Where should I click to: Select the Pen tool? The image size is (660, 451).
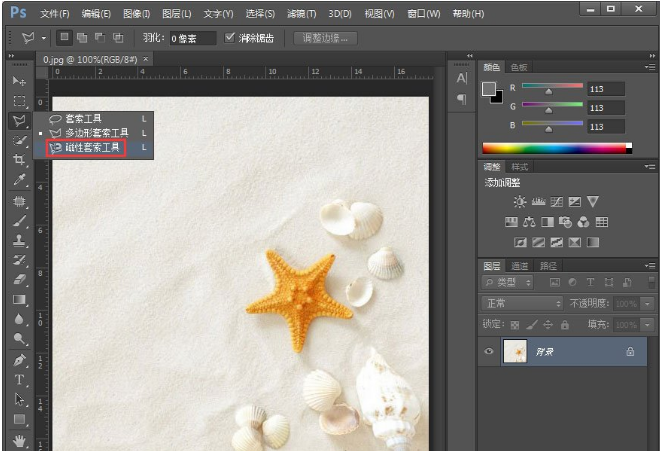click(x=19, y=359)
